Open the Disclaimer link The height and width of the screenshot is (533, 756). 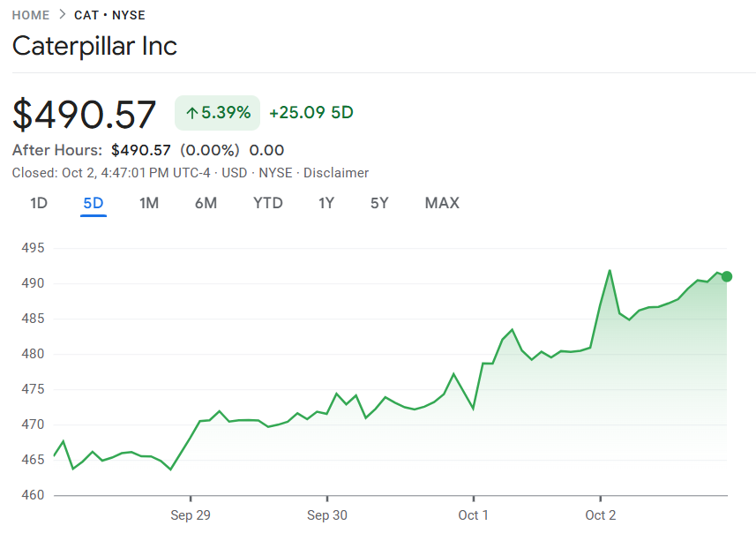336,173
